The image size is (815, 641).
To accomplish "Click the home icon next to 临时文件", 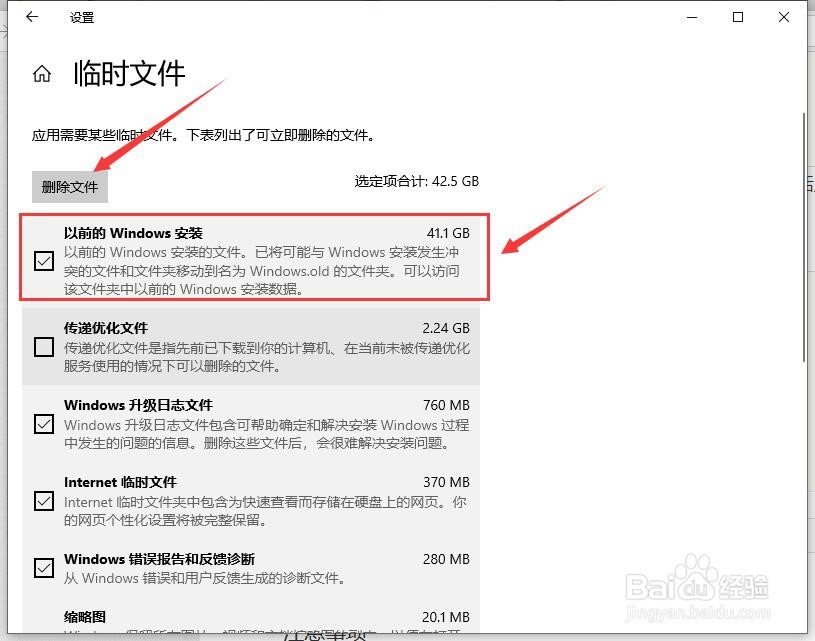I will pos(41,72).
